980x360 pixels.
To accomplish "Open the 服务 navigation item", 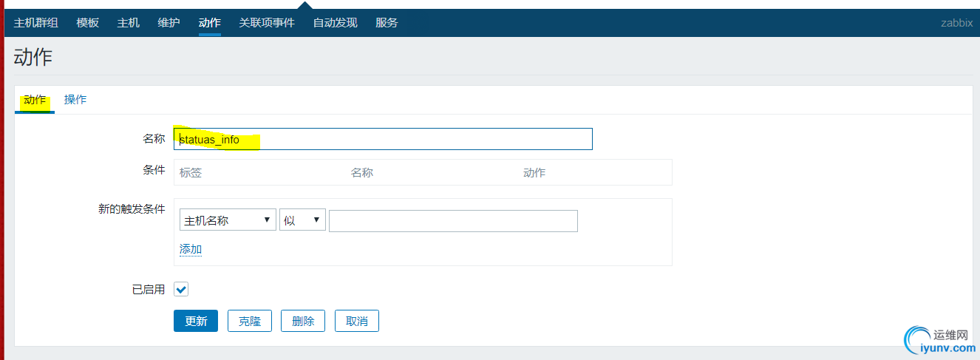I will (x=387, y=23).
